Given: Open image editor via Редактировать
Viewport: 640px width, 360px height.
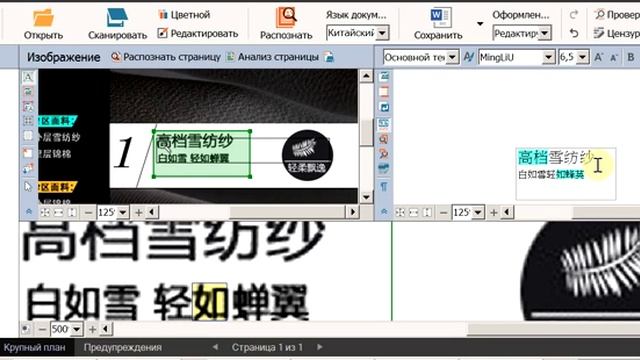Looking at the screenshot, I should [x=198, y=33].
